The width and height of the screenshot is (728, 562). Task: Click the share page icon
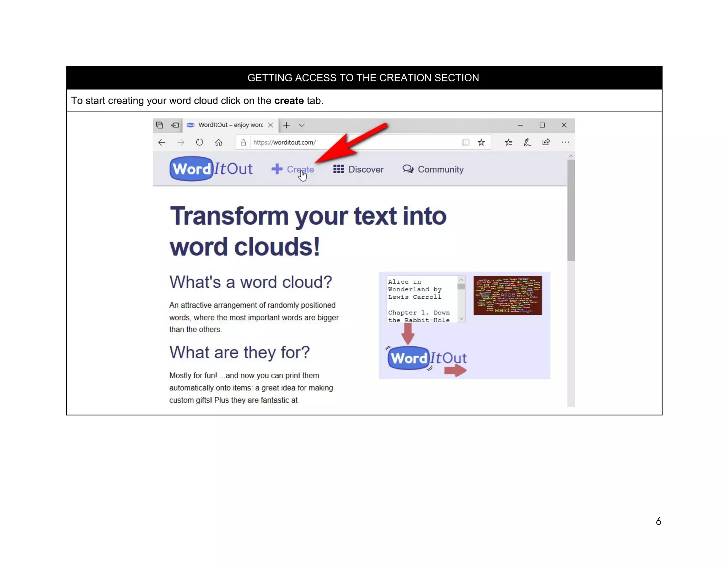546,142
